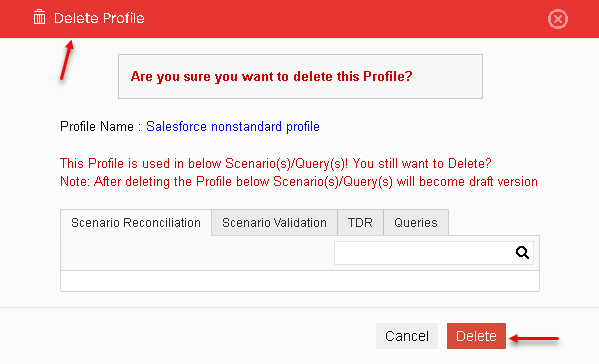Select the Queries tab
This screenshot has height=364, width=599.
coord(416,222)
